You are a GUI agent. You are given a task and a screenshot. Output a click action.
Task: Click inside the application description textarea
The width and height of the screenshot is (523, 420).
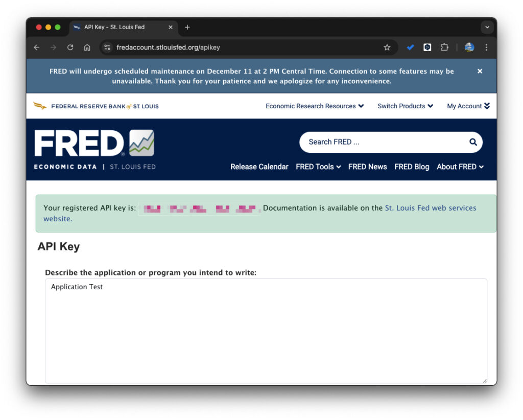tap(266, 331)
